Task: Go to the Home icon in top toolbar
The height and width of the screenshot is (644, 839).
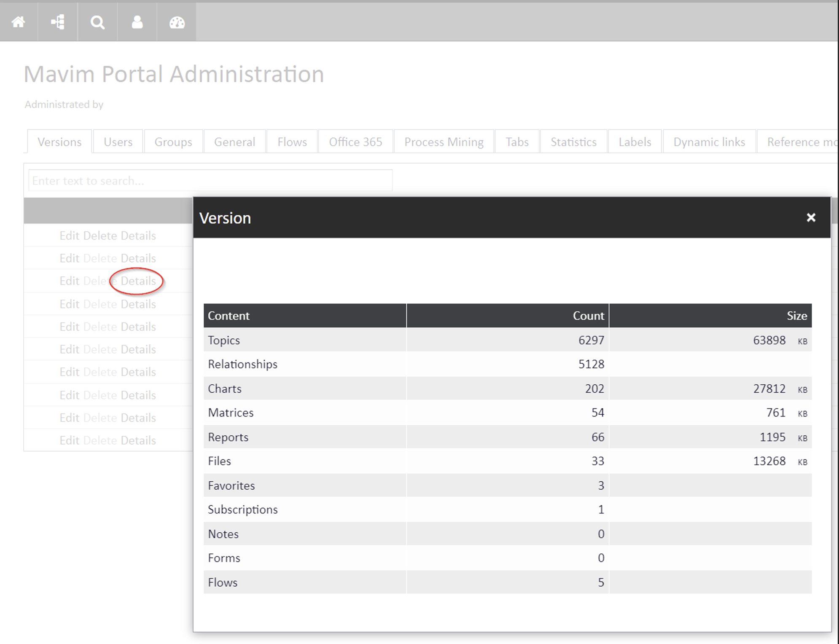Action: pos(18,22)
